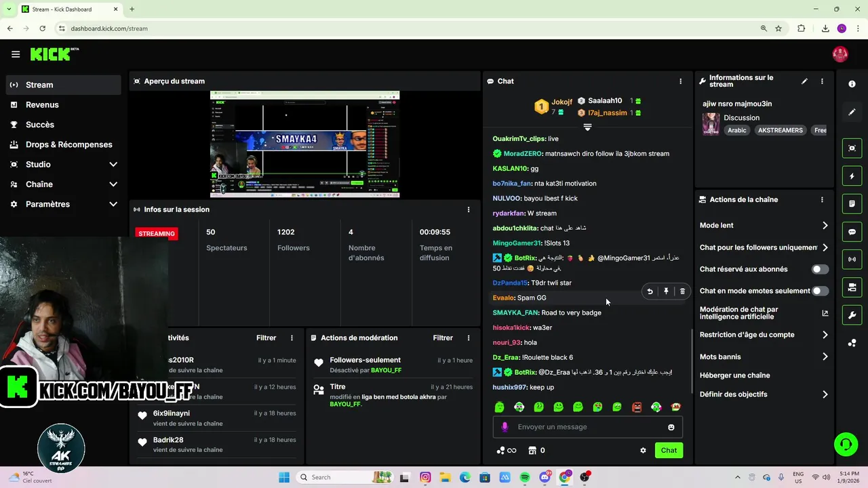This screenshot has width=868, height=488.
Task: Click the channel points icon under message box
Action: (507, 450)
